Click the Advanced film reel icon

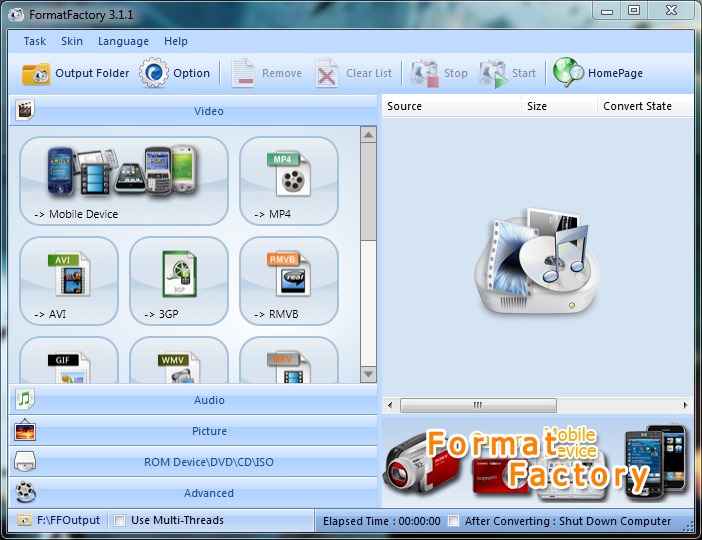point(26,492)
